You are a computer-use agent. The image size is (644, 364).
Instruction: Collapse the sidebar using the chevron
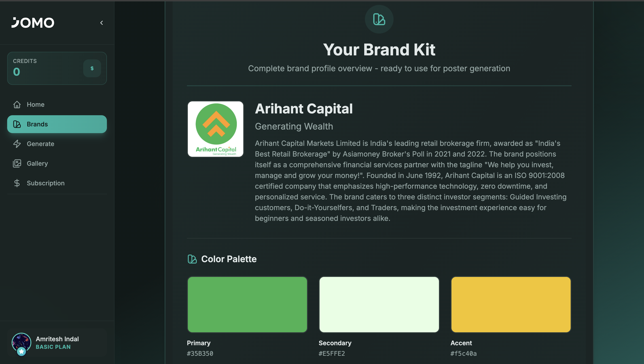click(x=102, y=23)
